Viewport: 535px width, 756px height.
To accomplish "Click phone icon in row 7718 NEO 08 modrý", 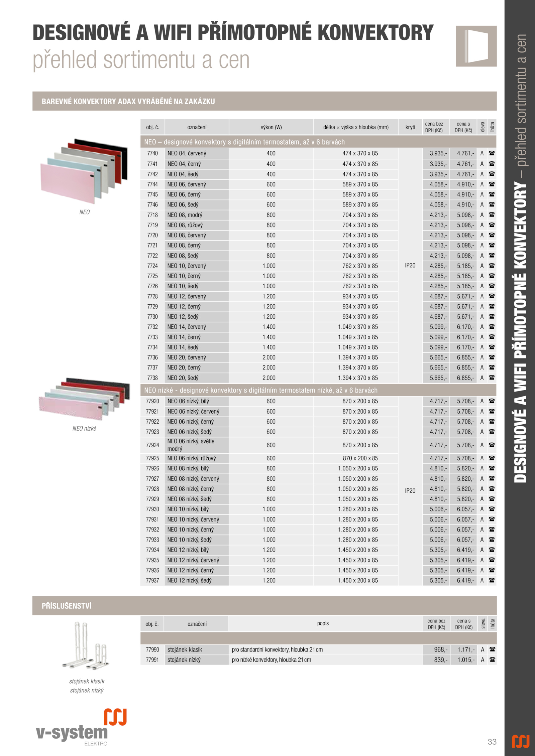I will coord(492,215).
